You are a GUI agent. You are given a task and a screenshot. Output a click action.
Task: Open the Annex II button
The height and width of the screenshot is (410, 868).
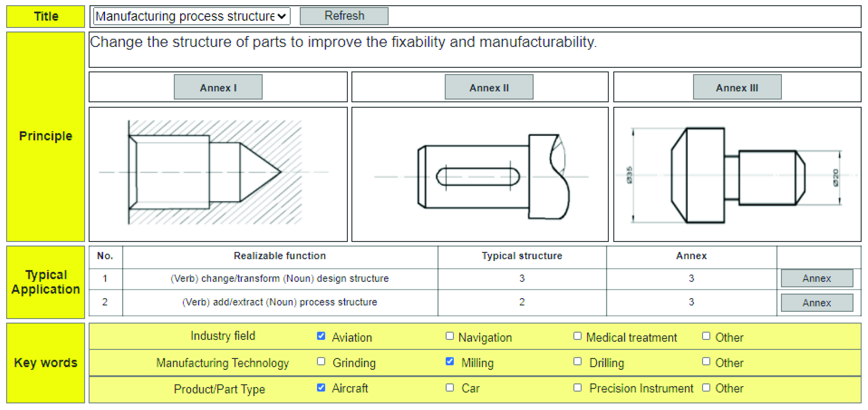pyautogui.click(x=489, y=87)
